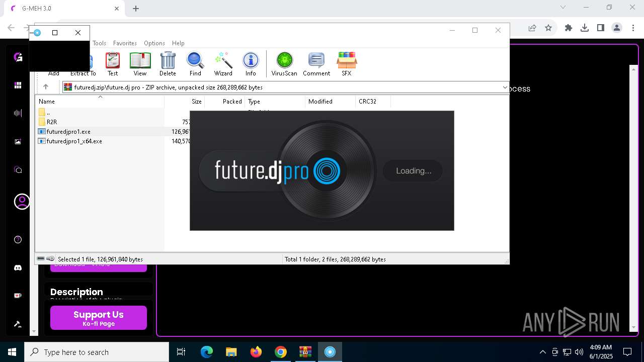Open Task View on taskbar

point(181,352)
